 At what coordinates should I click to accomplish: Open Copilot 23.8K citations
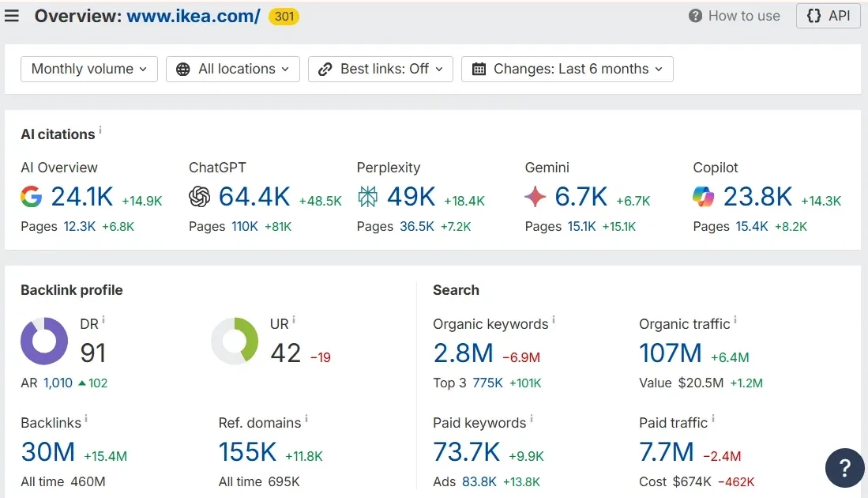(758, 197)
